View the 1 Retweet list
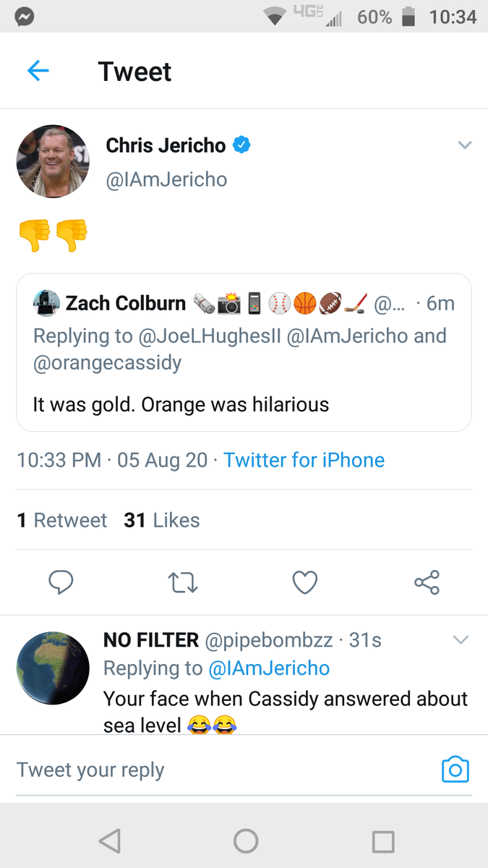Screen dimensions: 488x868 (61, 520)
